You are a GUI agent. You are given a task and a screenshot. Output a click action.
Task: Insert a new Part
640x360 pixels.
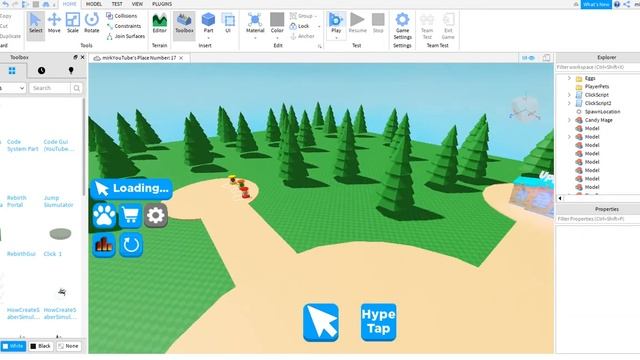208,25
